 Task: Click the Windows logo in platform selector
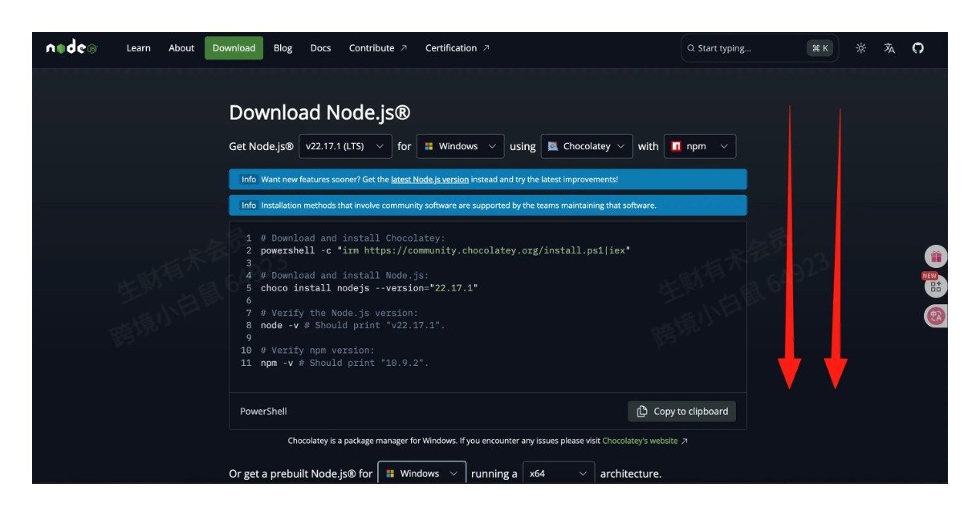point(429,146)
